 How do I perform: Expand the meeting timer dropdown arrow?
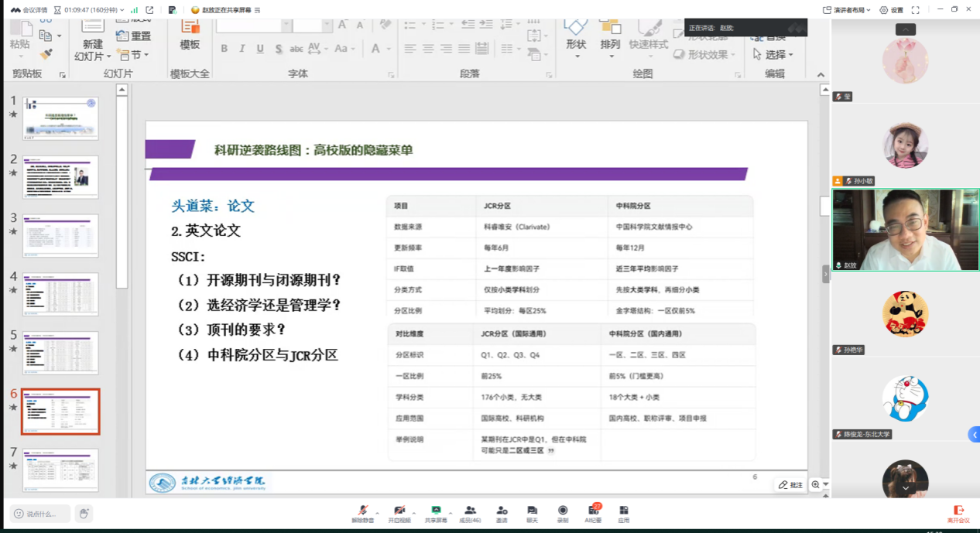point(122,10)
